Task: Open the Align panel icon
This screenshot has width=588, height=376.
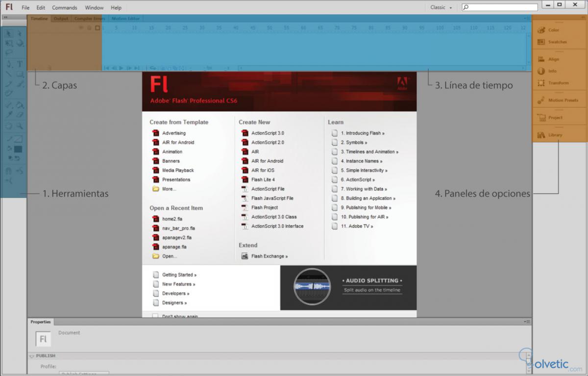Action: pos(541,59)
